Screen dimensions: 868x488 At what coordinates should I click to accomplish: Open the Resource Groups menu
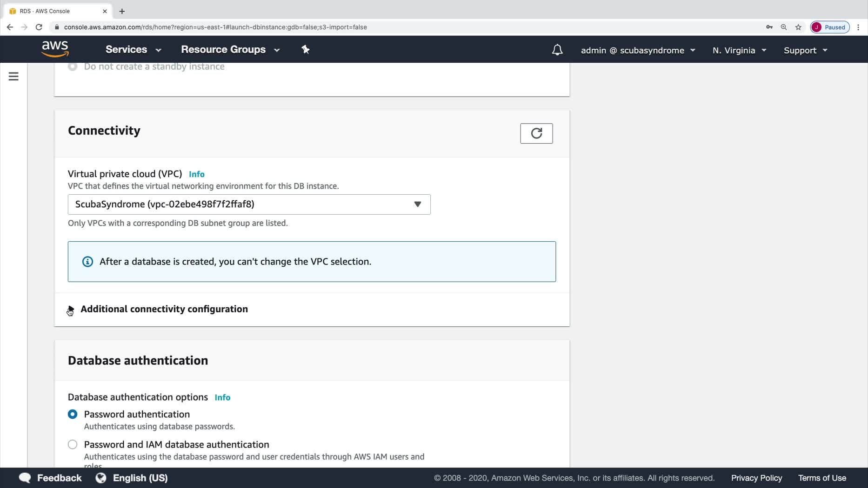(230, 49)
